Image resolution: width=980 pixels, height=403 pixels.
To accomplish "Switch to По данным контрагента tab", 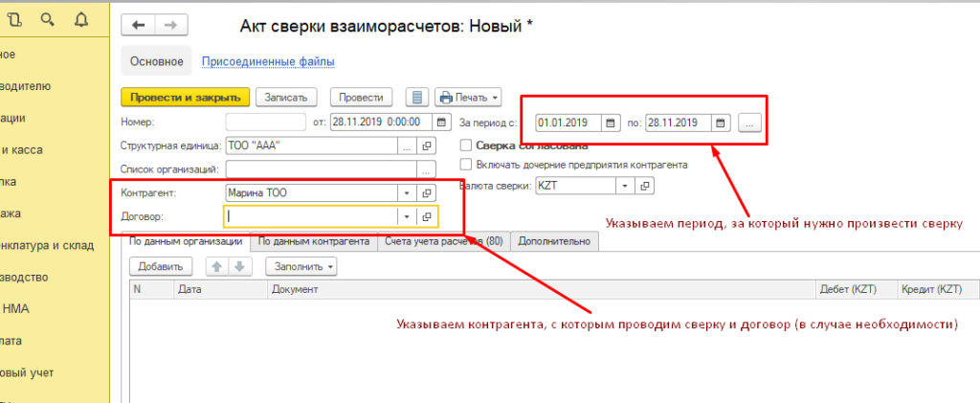I will click(x=314, y=242).
